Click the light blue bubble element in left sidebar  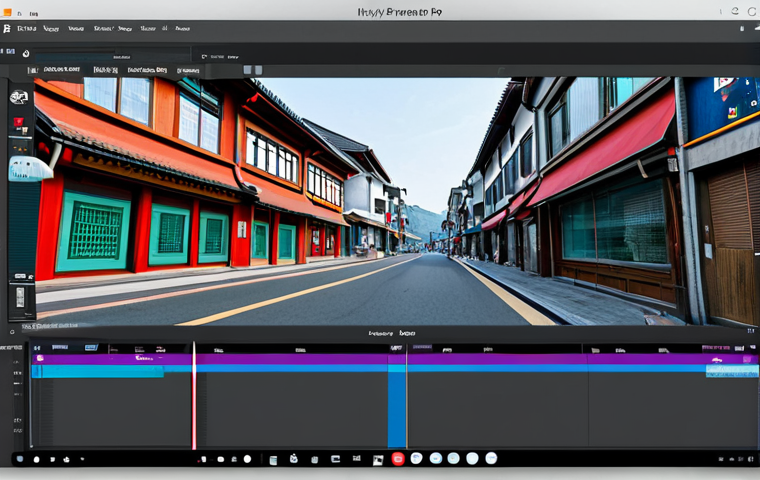click(30, 169)
